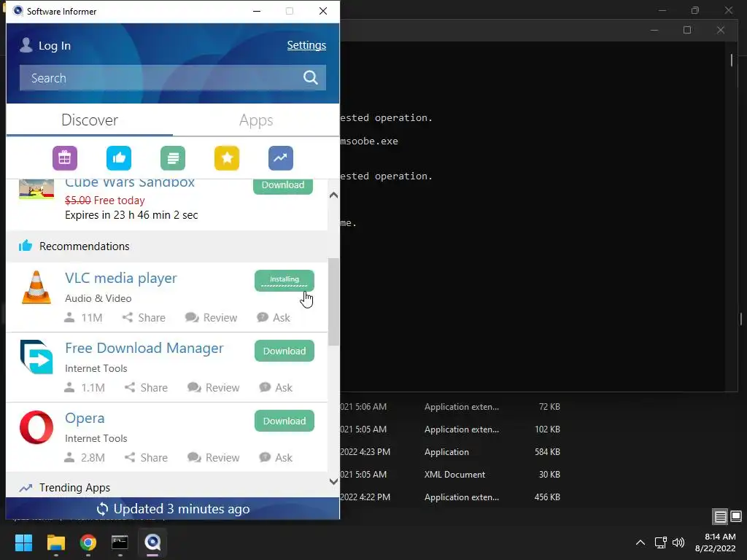Click Free Download Manager 1.1M users count
The height and width of the screenshot is (560, 747).
(x=85, y=388)
